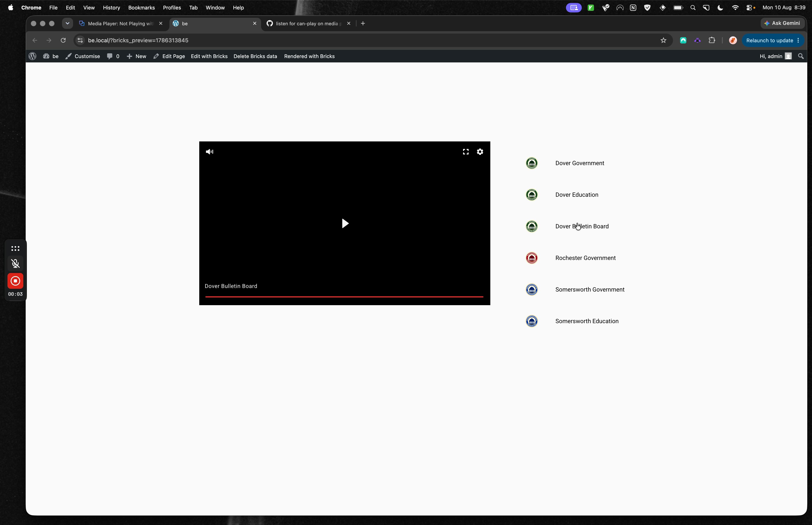Go forward in browser history
Screen dimensions: 812x525
49,40
